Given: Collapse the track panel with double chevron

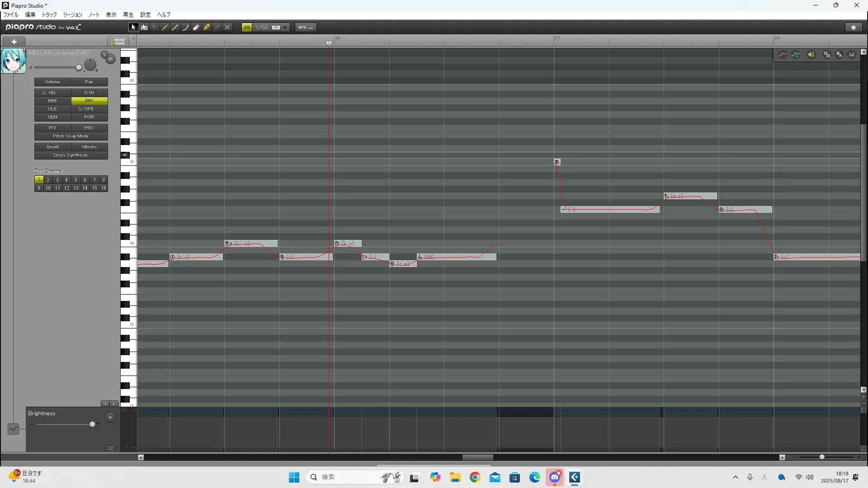Looking at the screenshot, I should (134, 39).
